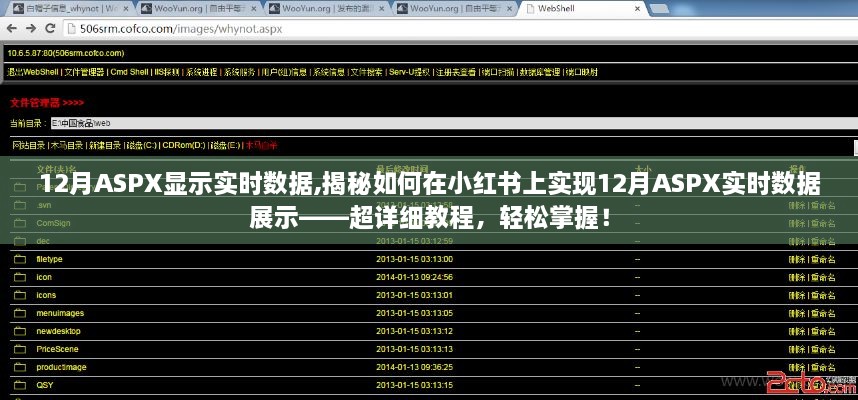Open the 文件搜索 menu item

click(x=367, y=72)
